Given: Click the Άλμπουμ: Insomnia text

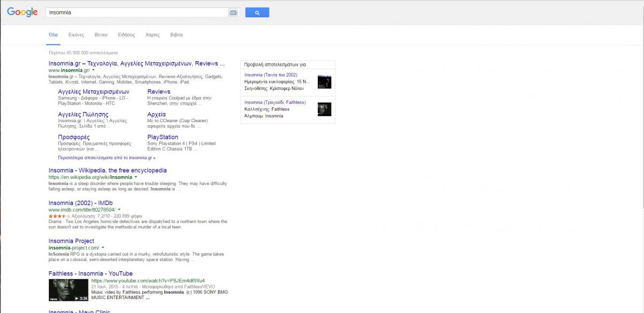Looking at the screenshot, I should pyautogui.click(x=264, y=116).
